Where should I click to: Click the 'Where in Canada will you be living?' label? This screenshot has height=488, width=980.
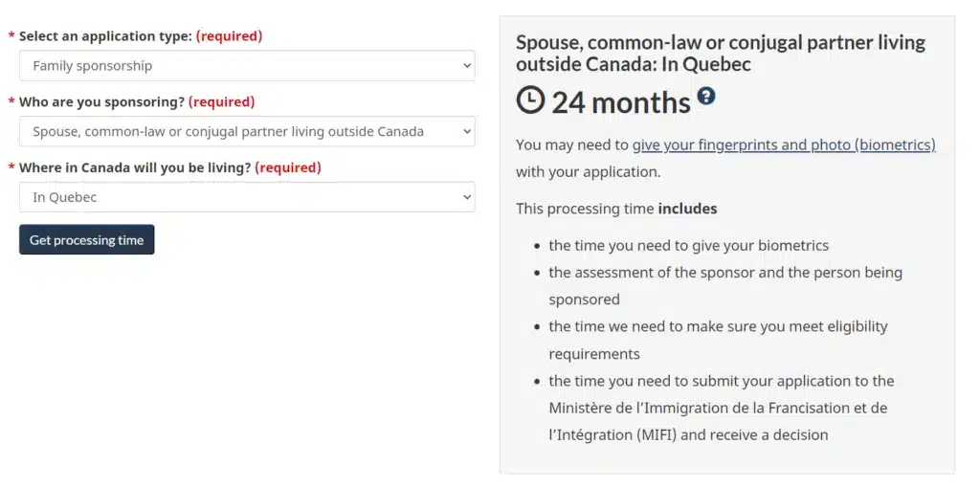point(135,167)
